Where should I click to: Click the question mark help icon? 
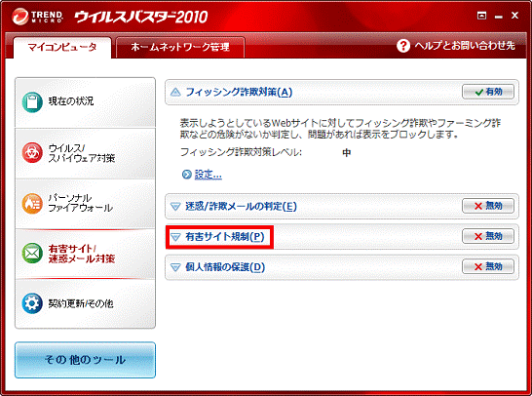tap(403, 46)
